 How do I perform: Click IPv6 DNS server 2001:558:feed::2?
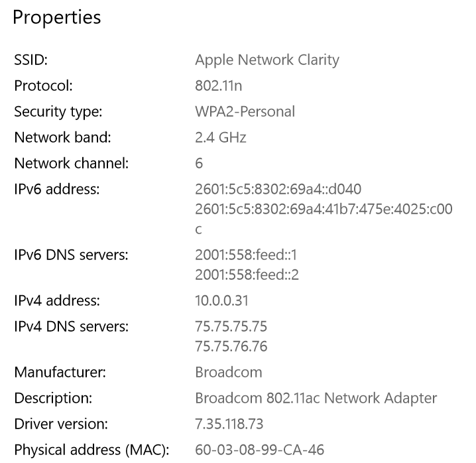point(247,274)
